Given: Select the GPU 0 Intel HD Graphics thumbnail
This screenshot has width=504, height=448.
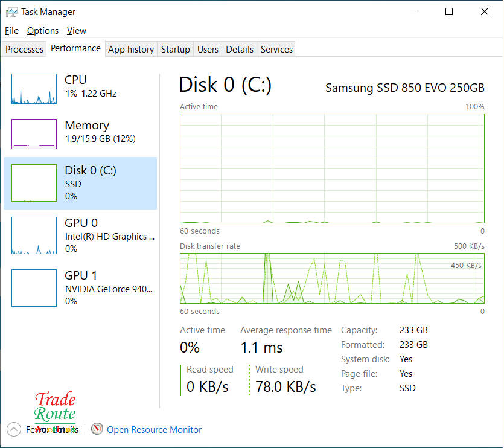Looking at the screenshot, I should point(34,235).
